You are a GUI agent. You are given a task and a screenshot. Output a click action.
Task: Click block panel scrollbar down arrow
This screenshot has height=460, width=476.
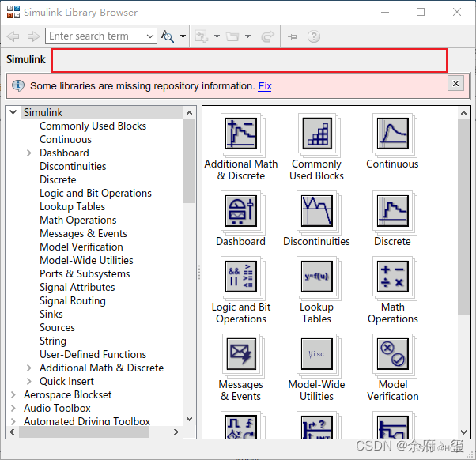(463, 432)
